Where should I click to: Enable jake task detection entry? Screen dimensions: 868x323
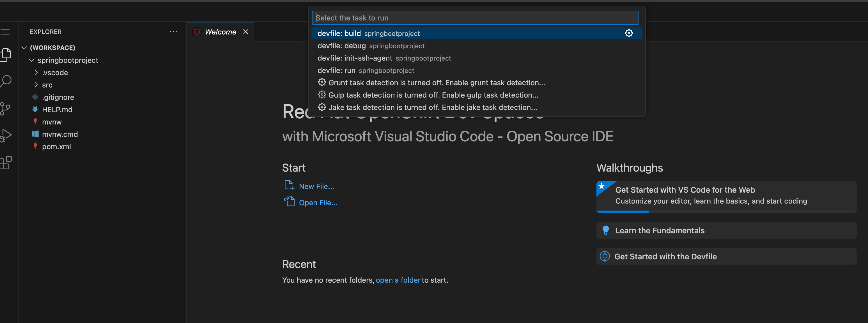476,107
